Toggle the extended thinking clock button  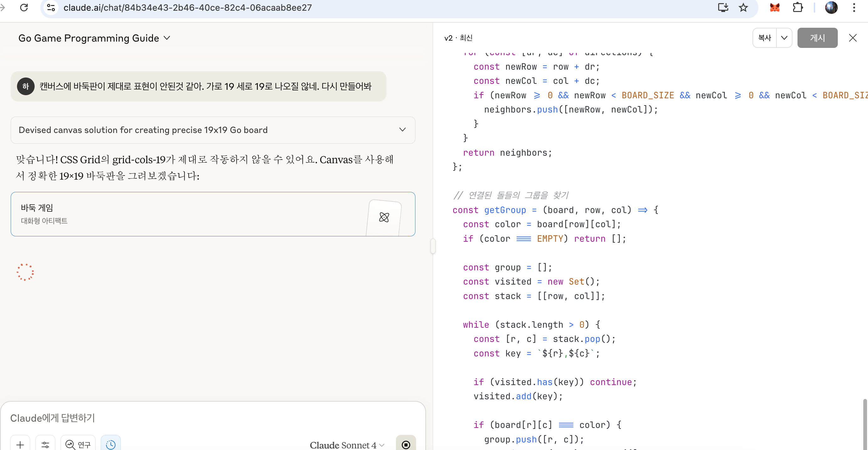[110, 444]
